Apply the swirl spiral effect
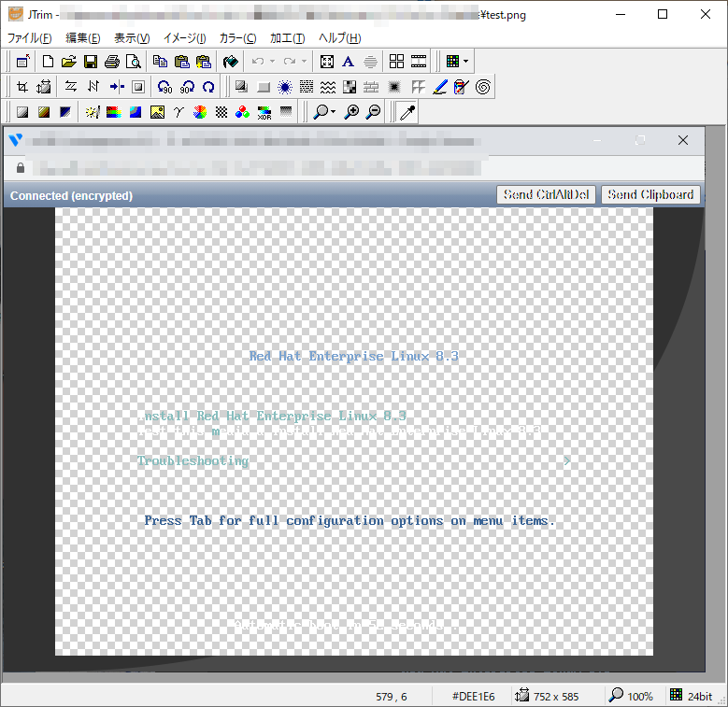This screenshot has height=707, width=728. tap(483, 87)
